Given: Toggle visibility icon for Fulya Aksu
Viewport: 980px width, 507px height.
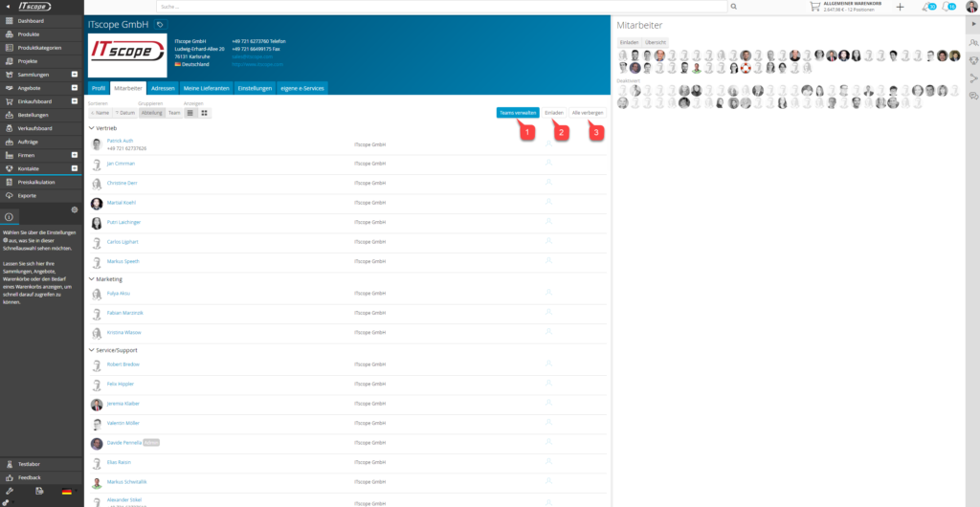Looking at the screenshot, I should point(548,292).
